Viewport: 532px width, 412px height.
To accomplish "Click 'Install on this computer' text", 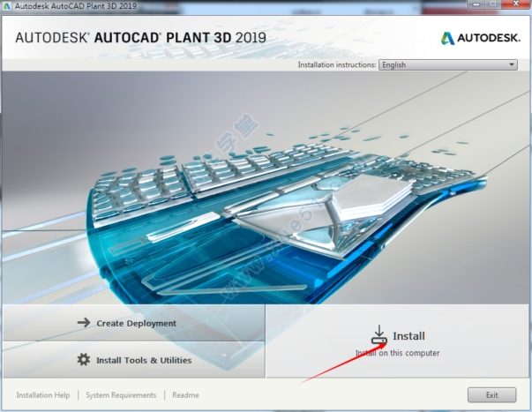I will pyautogui.click(x=397, y=353).
